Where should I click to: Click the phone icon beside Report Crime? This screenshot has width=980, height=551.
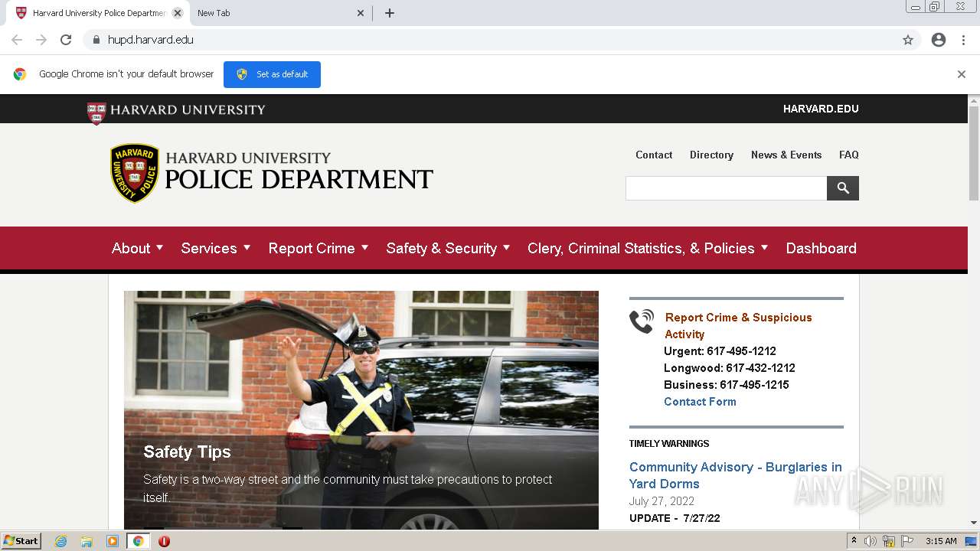[642, 321]
